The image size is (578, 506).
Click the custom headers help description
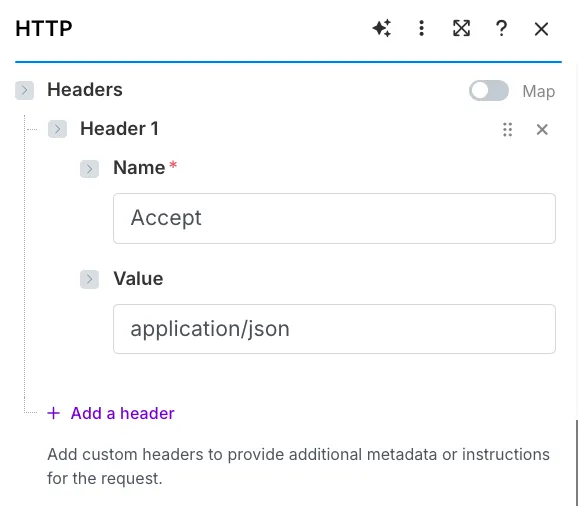tap(298, 466)
